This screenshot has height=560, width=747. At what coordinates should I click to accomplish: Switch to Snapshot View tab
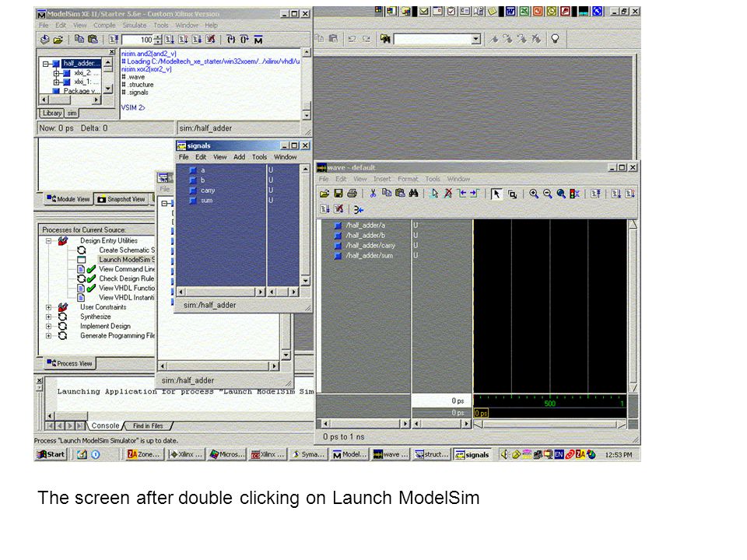click(x=121, y=199)
